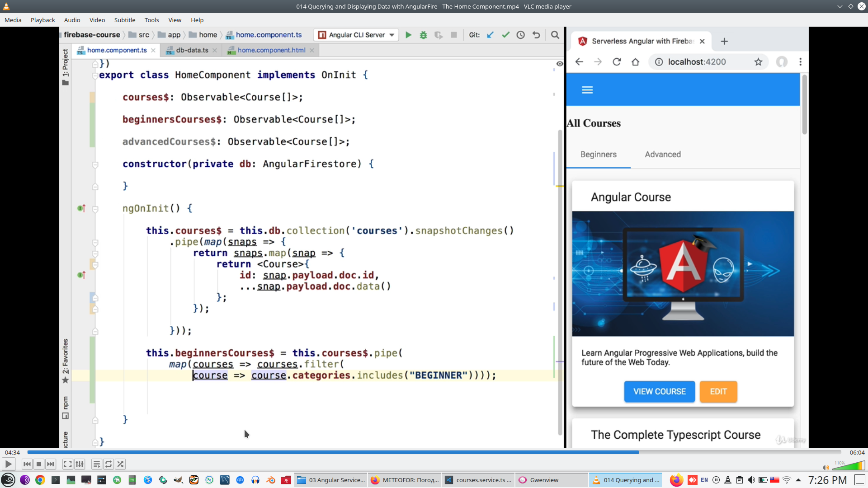This screenshot has width=868, height=488.
Task: Show the playlist view
Action: pos(96,464)
